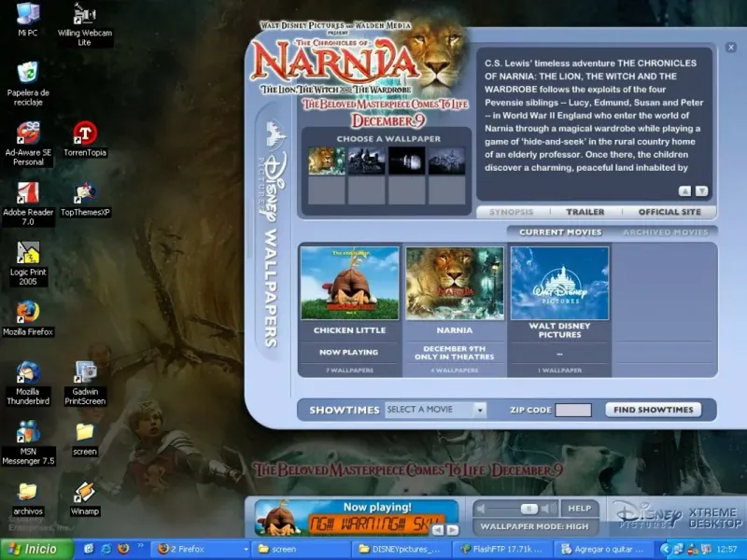The image size is (747, 560).
Task: Select the Walt Disney Pictures poster
Action: [x=559, y=283]
